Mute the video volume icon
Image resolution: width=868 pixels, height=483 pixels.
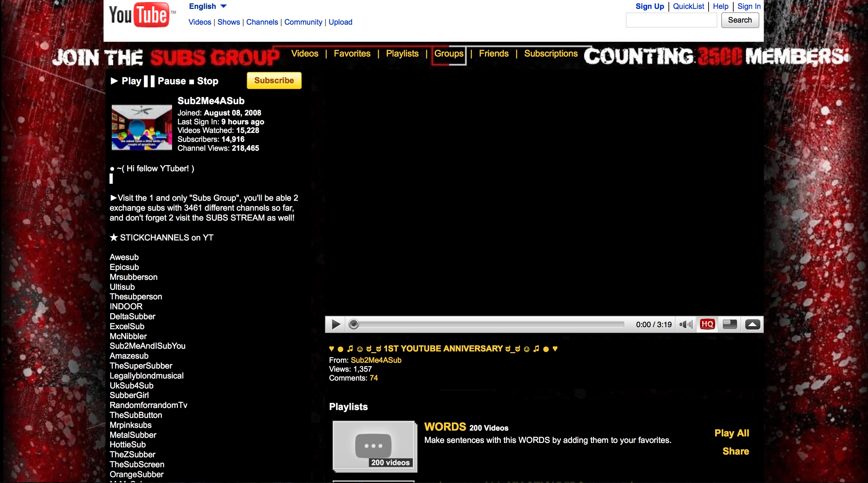click(686, 324)
